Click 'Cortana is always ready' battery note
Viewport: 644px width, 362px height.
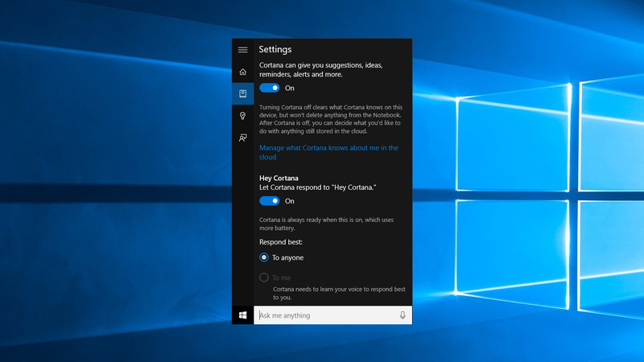(327, 224)
